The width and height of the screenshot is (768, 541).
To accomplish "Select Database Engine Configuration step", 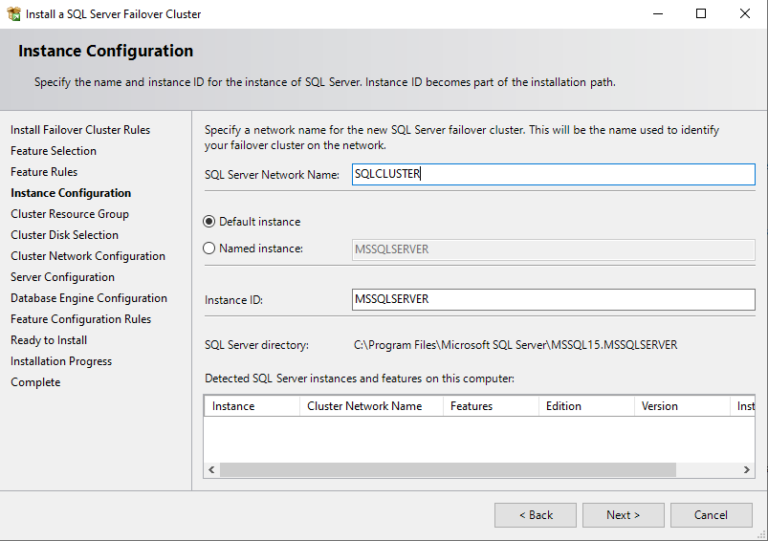I will pos(89,298).
